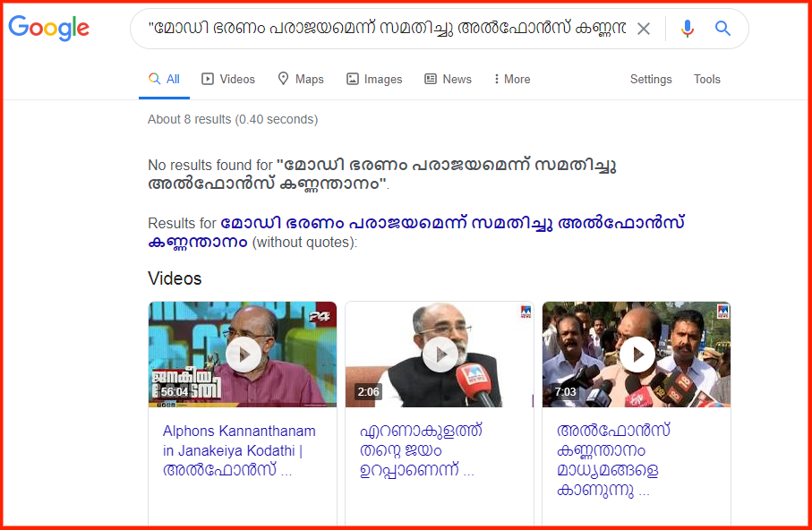
Task: Open second video's Malayalam title link
Action: coord(421,450)
